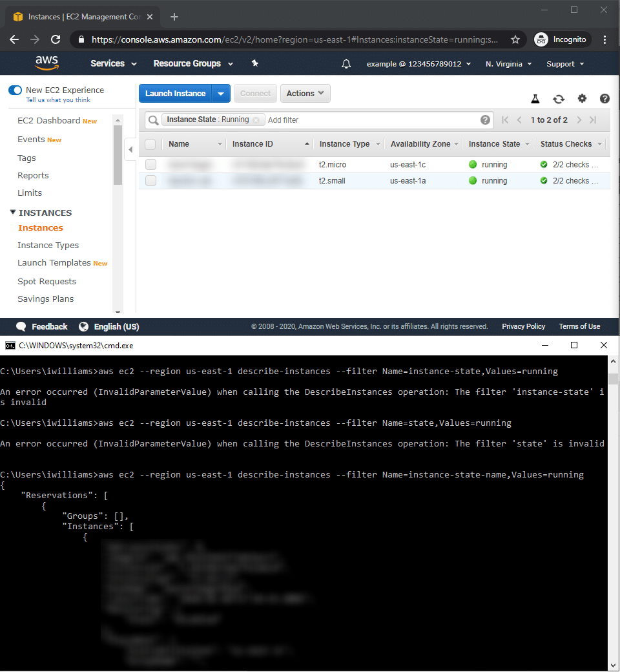
Task: View site security lock info
Action: (81, 39)
